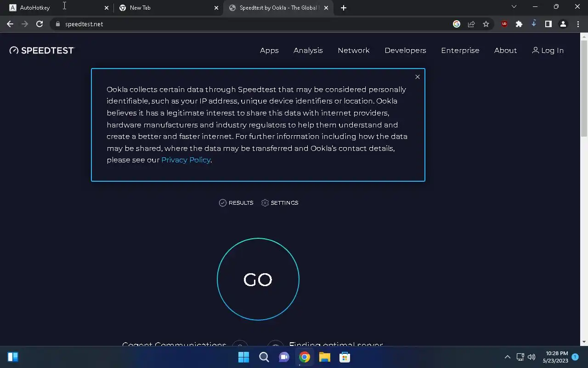Click Log In
588x368 pixels.
(x=548, y=51)
